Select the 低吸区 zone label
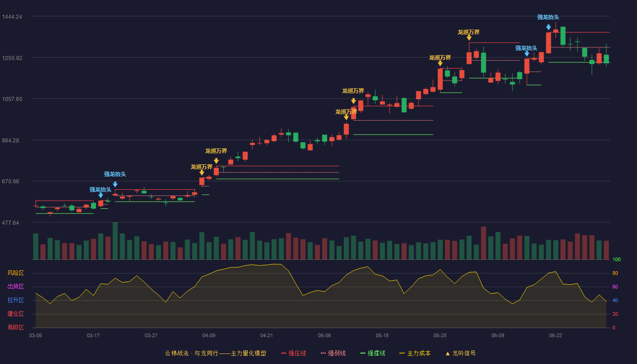Viewport: 637px width, 364px height. (x=16, y=328)
